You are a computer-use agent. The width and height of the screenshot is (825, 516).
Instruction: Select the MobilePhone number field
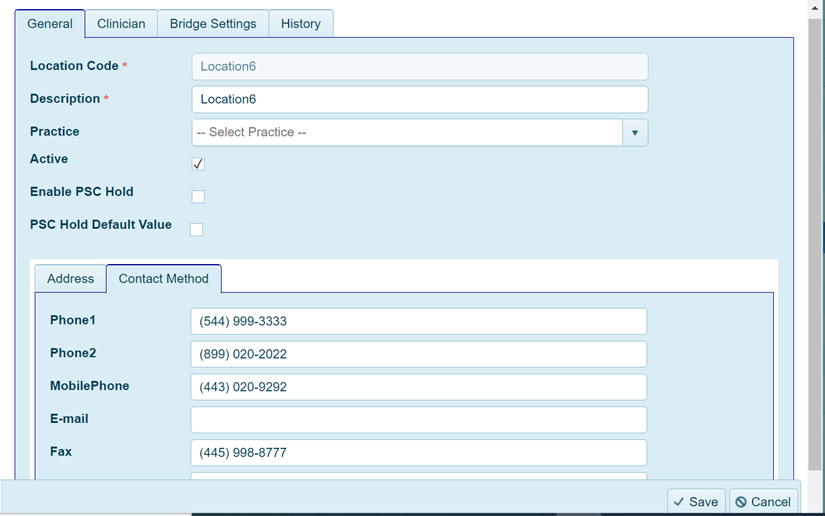pyautogui.click(x=418, y=387)
